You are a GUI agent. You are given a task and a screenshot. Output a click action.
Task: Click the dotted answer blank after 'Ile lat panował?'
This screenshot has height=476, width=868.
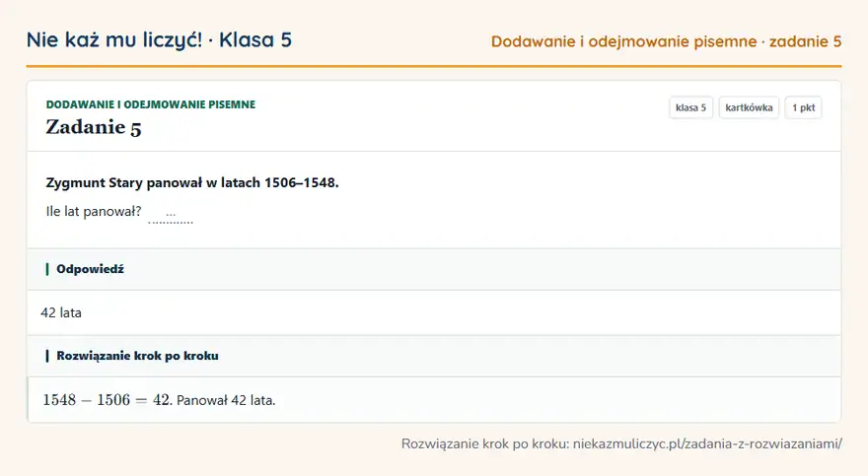pos(171,216)
